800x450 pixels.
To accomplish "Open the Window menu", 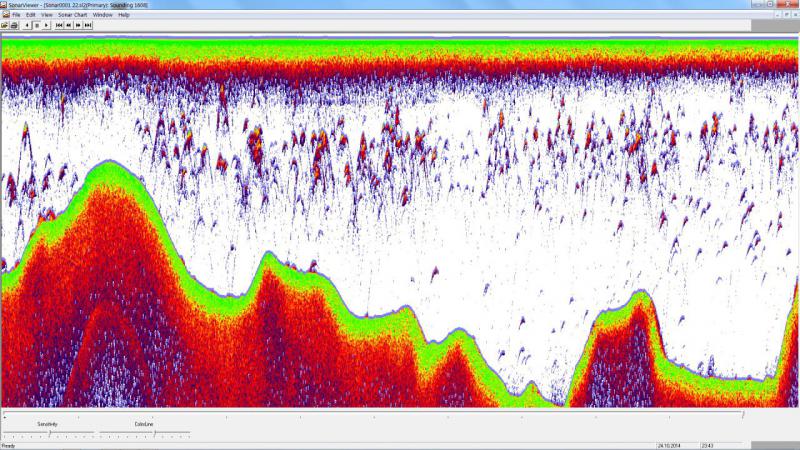I will (102, 15).
